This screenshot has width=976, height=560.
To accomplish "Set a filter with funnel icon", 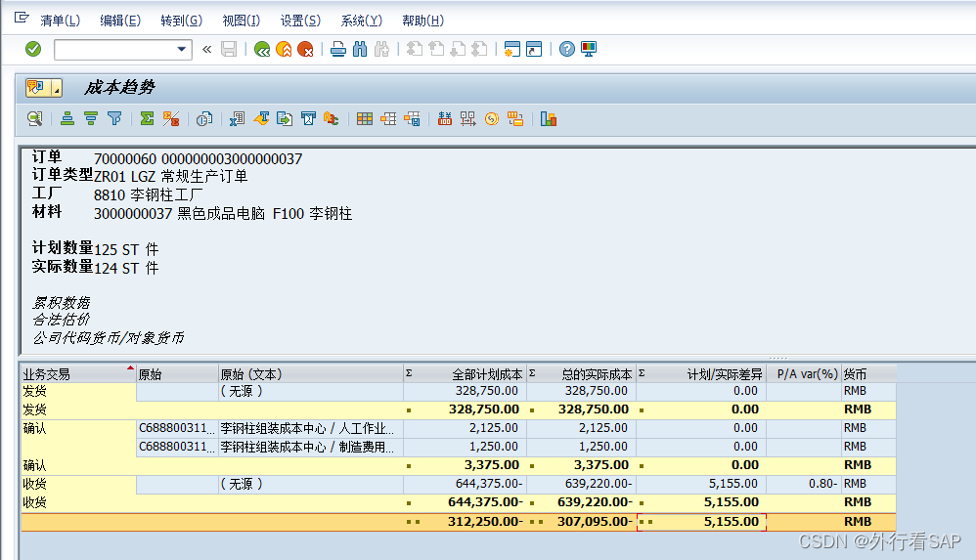I will pyautogui.click(x=114, y=119).
